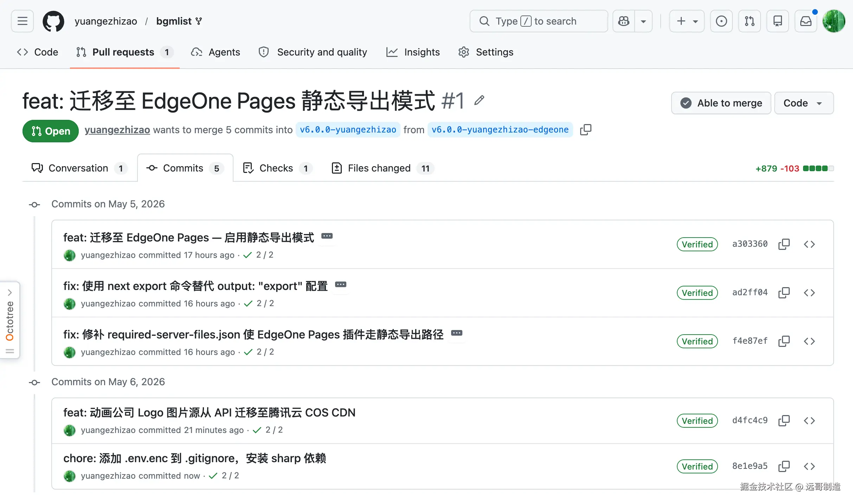
Task: Expand the Copilot dropdown arrow
Action: pos(643,21)
